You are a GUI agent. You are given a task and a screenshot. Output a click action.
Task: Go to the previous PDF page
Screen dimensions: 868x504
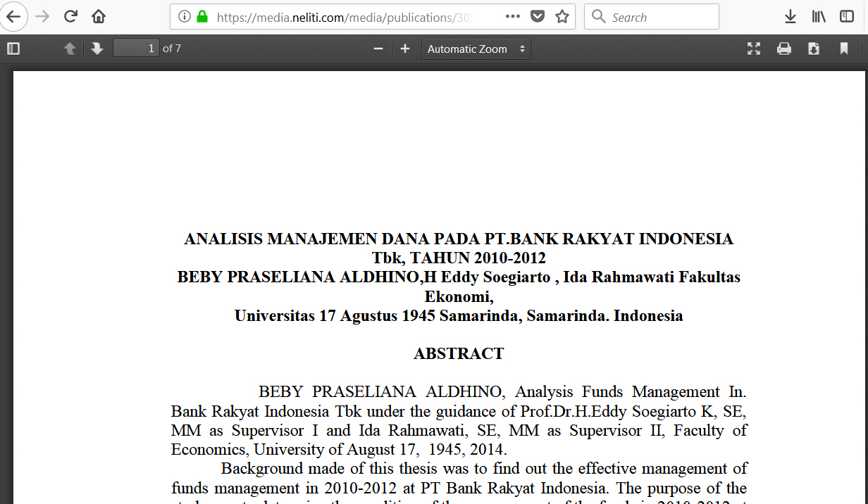tap(70, 49)
